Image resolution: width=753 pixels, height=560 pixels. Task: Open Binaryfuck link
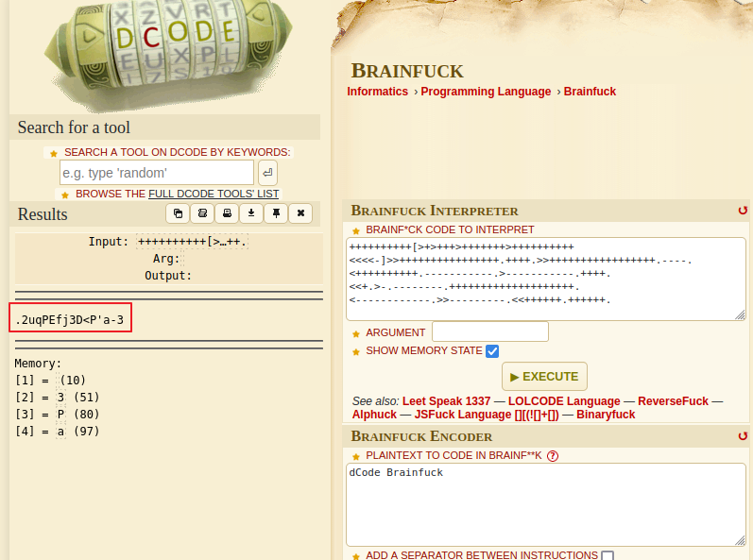click(606, 415)
